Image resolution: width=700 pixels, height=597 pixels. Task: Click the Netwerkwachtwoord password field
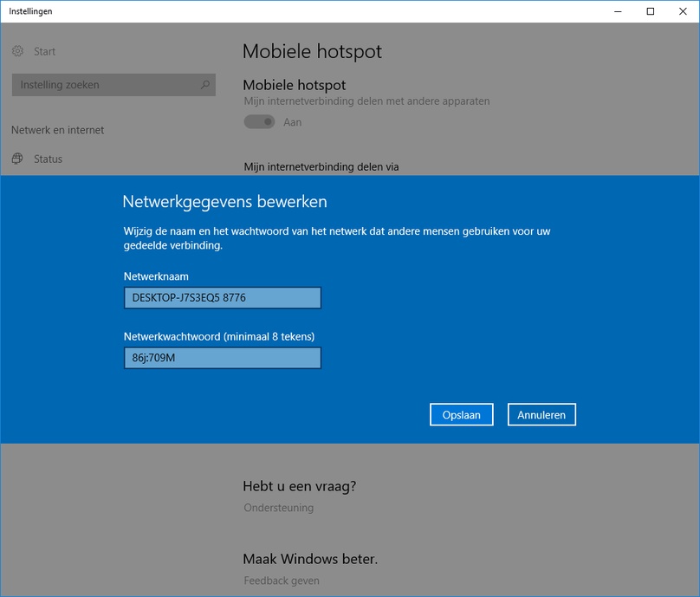(223, 358)
